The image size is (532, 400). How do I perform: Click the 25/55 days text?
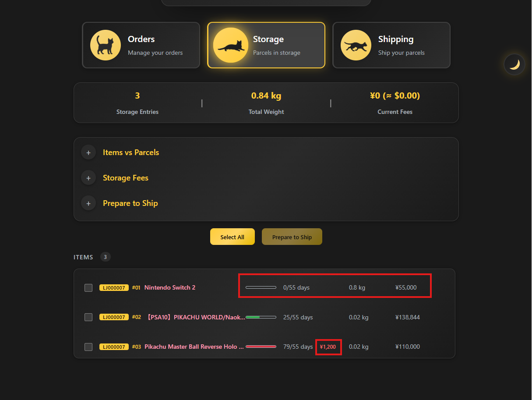pyautogui.click(x=298, y=317)
